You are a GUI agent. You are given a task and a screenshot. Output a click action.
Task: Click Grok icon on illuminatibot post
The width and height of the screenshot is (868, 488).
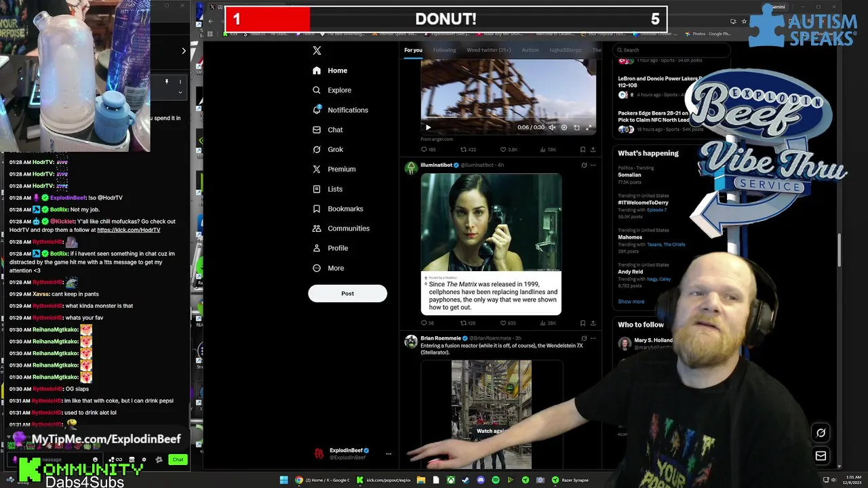pos(584,165)
